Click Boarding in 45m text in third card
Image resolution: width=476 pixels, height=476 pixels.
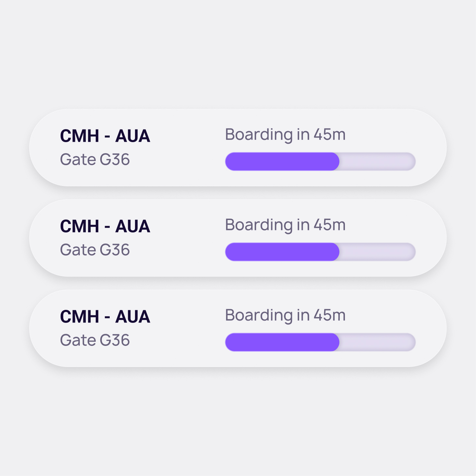(285, 315)
